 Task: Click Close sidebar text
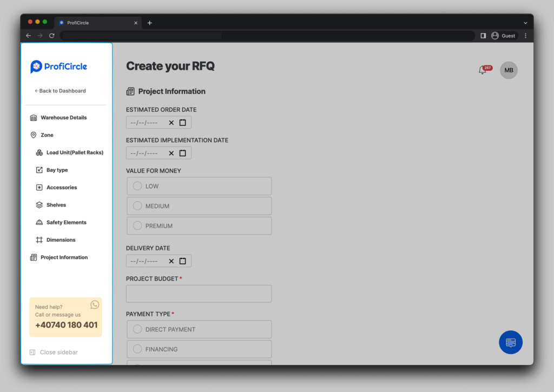coord(58,353)
